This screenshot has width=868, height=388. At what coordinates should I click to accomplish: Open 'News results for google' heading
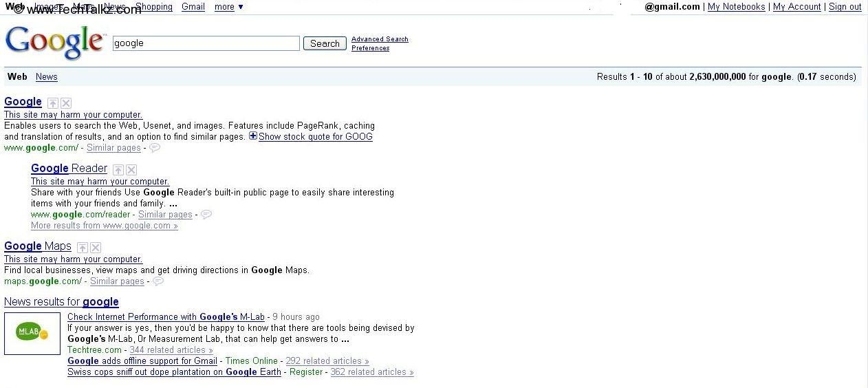point(61,302)
